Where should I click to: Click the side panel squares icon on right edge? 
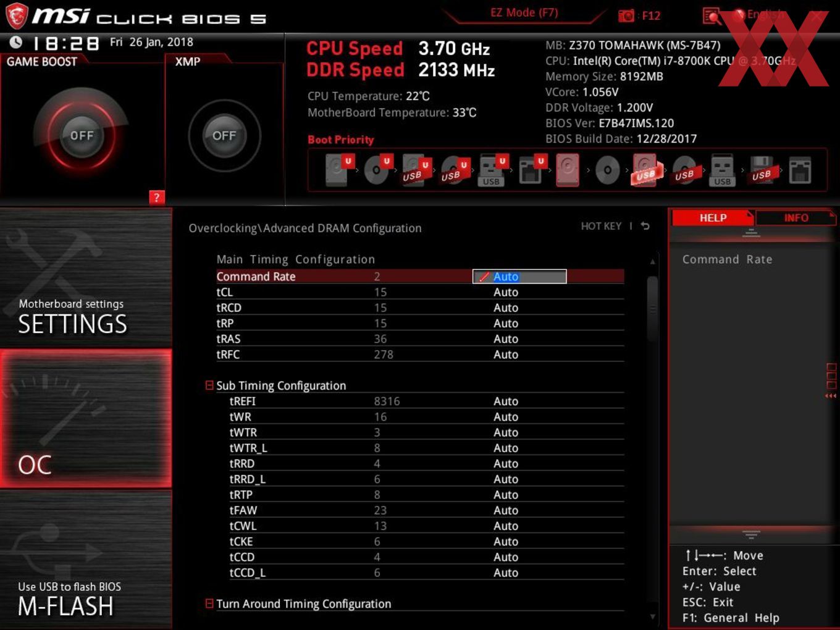pos(831,377)
